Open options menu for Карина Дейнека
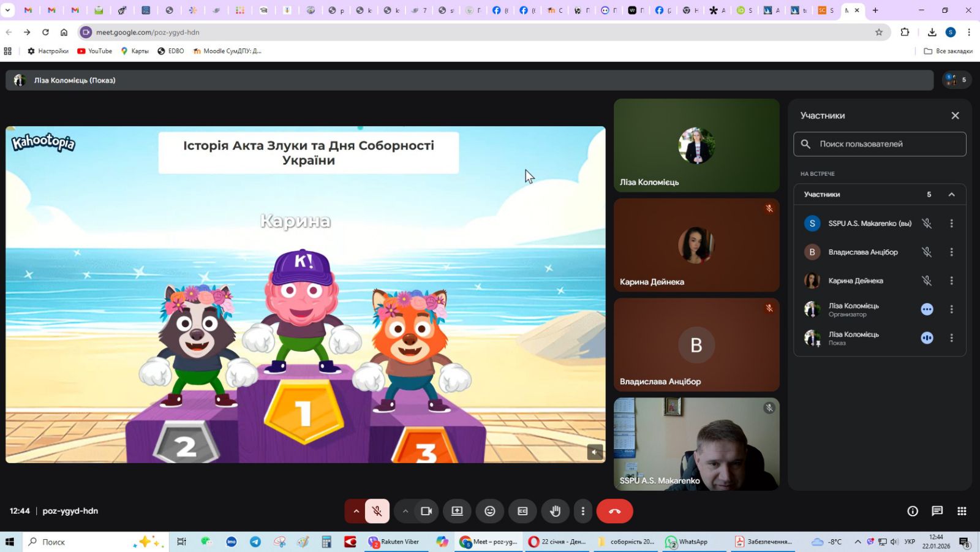 point(951,281)
